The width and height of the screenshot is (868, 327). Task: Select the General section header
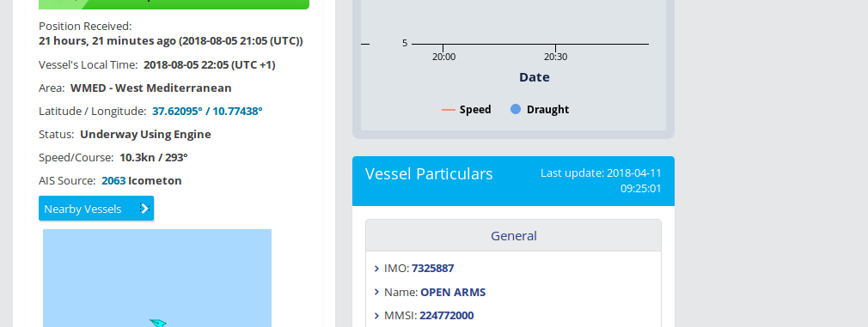[x=513, y=236]
